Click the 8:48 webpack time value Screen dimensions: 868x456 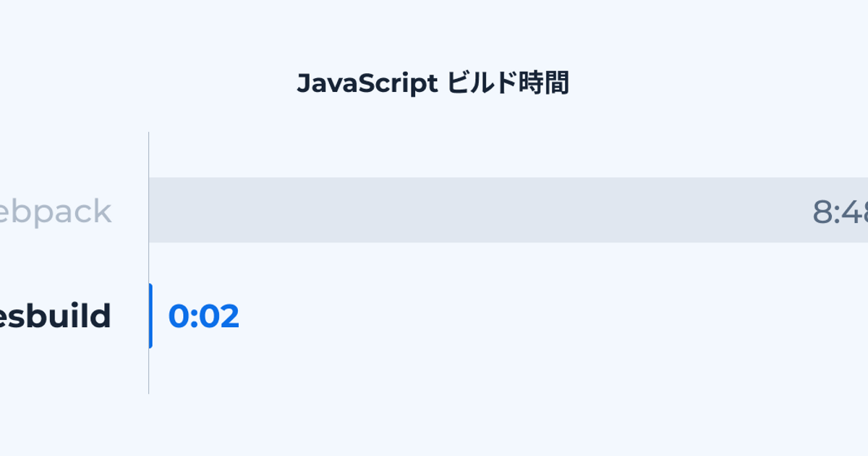[840, 212]
